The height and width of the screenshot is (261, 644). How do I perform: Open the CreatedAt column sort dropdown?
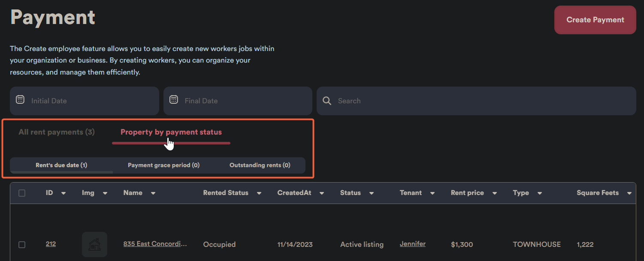click(x=322, y=193)
